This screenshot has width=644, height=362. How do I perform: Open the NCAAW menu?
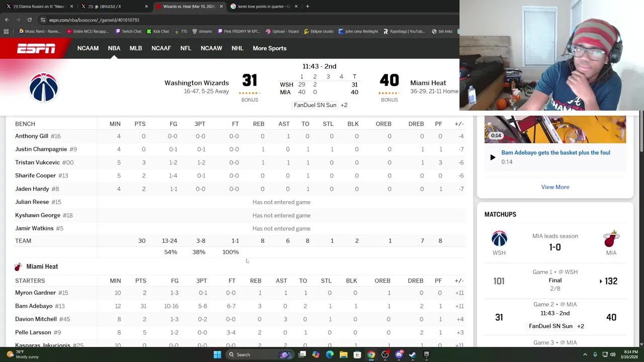coord(211,48)
